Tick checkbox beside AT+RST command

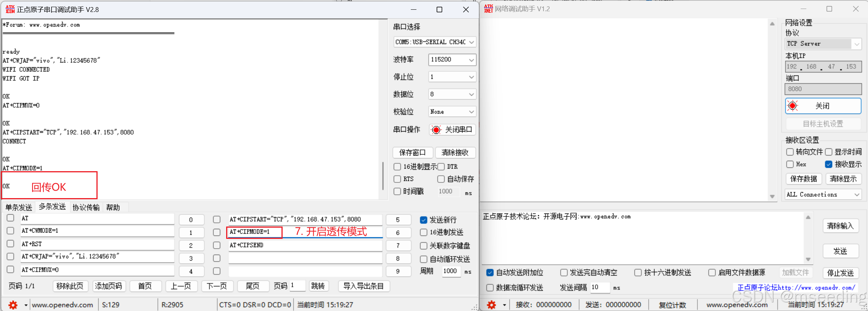click(x=10, y=244)
